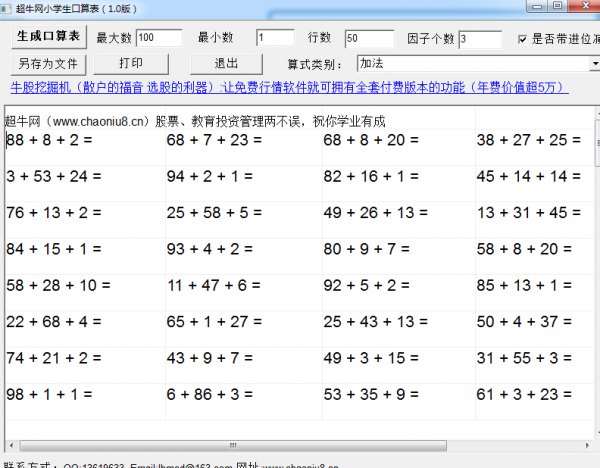
Task: Click the cell '11 + 47 + 6 ='
Action: (x=244, y=293)
